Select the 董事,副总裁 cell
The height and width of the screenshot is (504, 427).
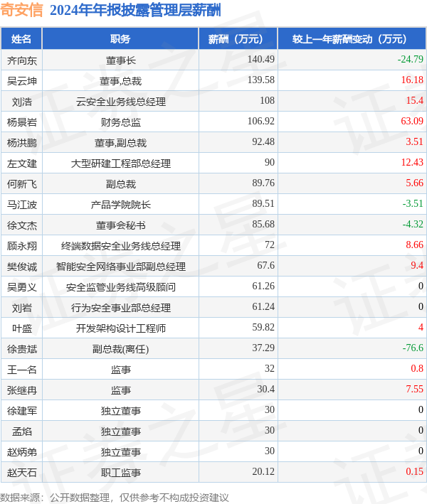121,143
